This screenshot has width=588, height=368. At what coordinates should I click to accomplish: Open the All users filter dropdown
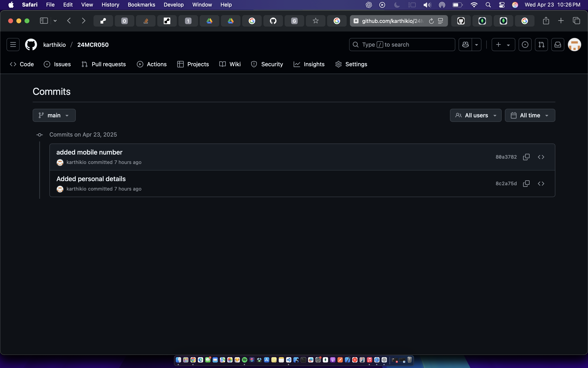tap(476, 115)
